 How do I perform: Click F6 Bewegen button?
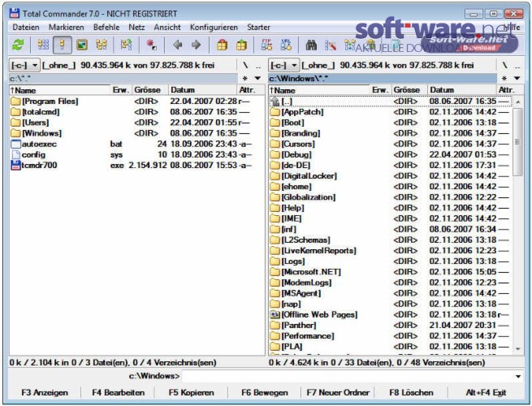pos(265,392)
